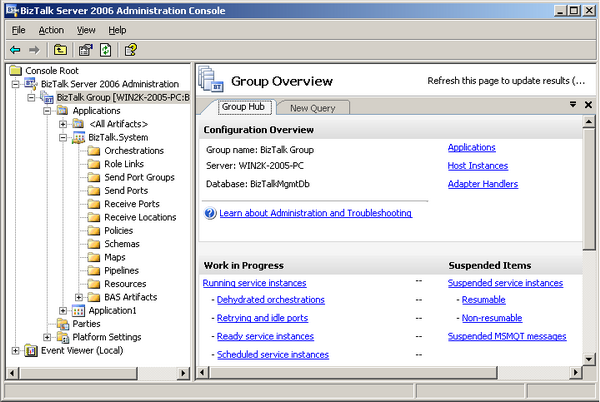Open Learn about Administration and Troubleshooting link
The image size is (600, 402).
[315, 213]
